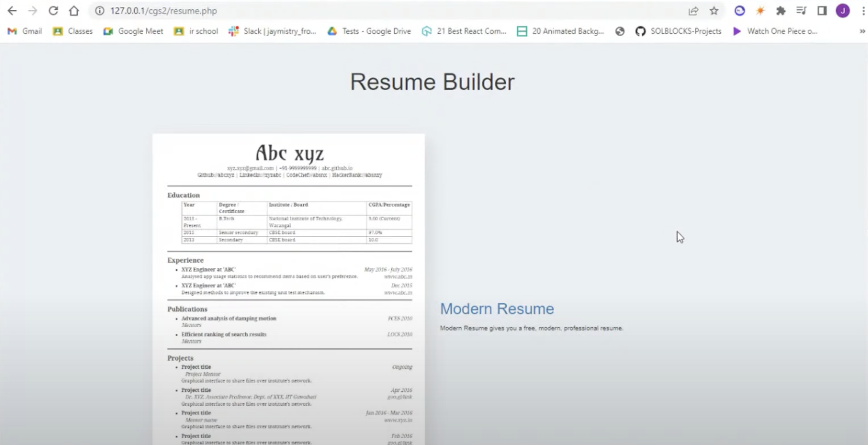Click the browser back arrow
The image size is (868, 445).
pos(12,11)
